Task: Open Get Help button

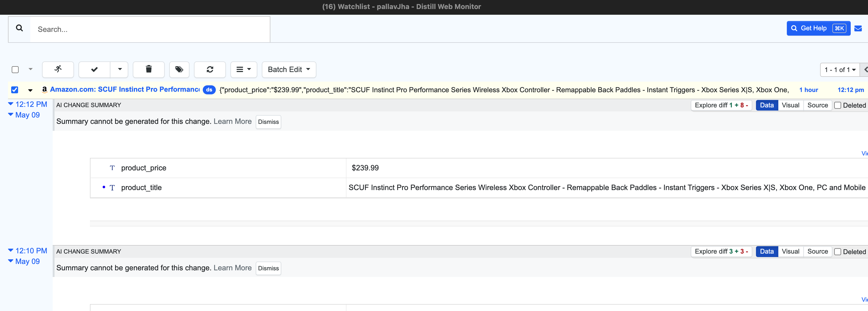Action: point(818,28)
